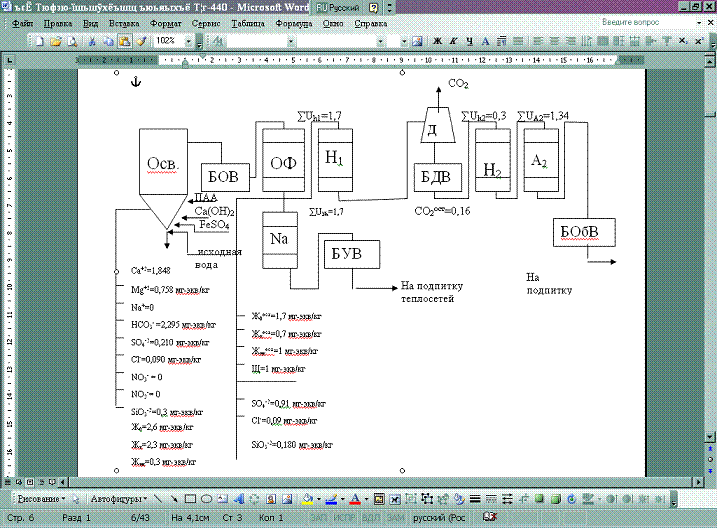Toggle bold formatting with Ж button
Screen dimensions: 717x528
[437, 41]
